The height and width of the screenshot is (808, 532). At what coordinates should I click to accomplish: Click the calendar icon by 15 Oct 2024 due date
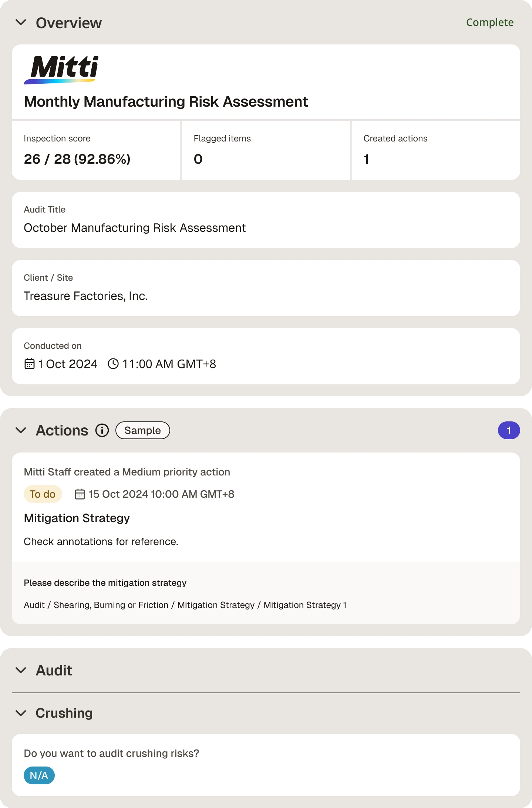point(80,494)
